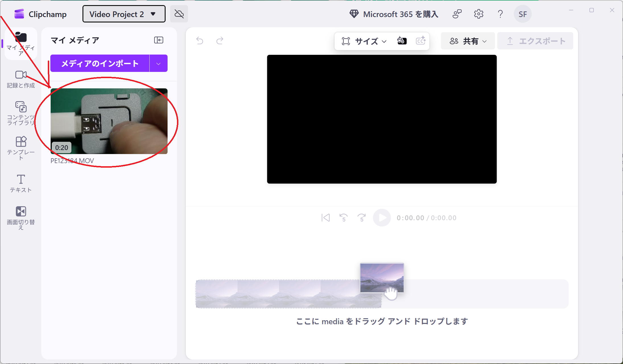Screen dimensions: 623x364
Task: Select the PE123184.MOV video thumbnail
Action: click(x=109, y=121)
